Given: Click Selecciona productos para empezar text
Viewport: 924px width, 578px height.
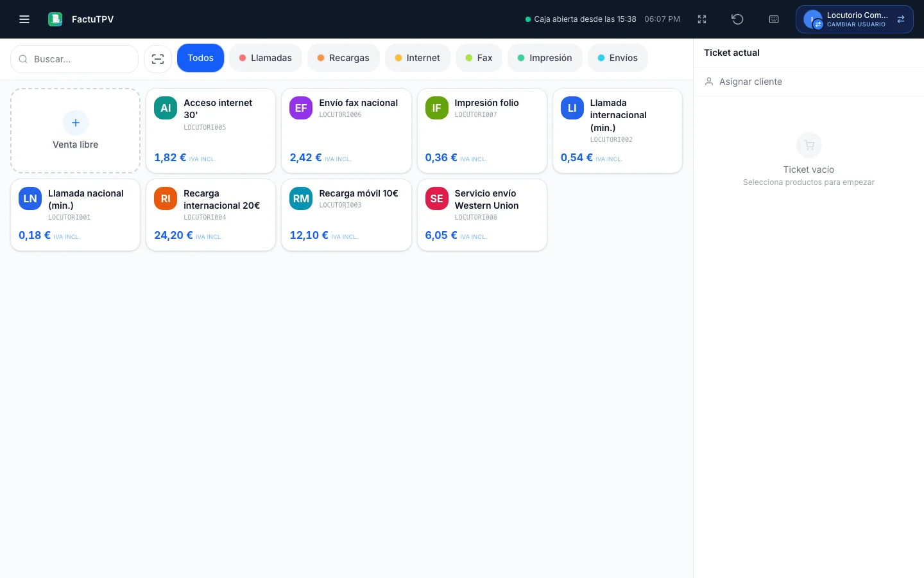Looking at the screenshot, I should click(809, 182).
